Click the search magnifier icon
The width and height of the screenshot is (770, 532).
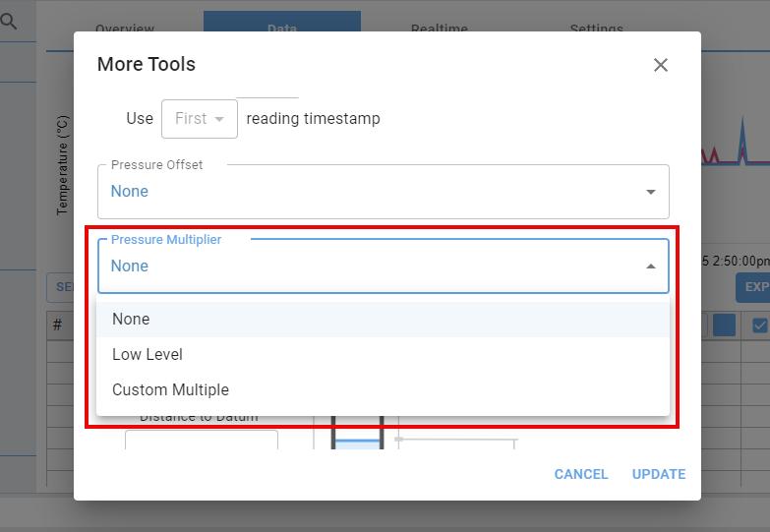(9, 22)
